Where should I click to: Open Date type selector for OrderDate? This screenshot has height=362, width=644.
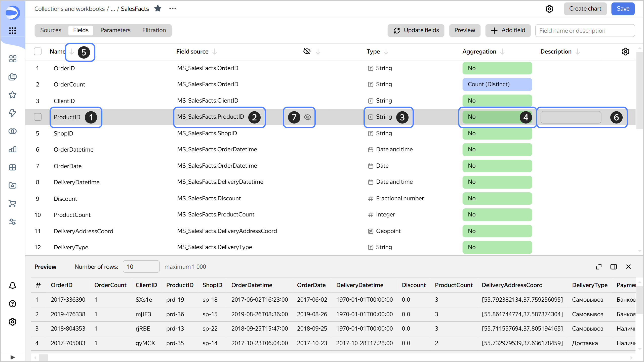click(378, 166)
